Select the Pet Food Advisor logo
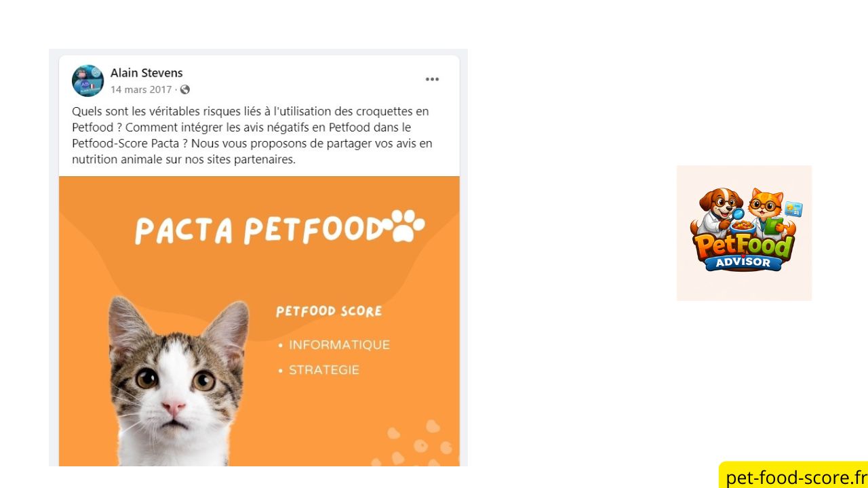Viewport: 868px width, 488px height. [x=744, y=232]
